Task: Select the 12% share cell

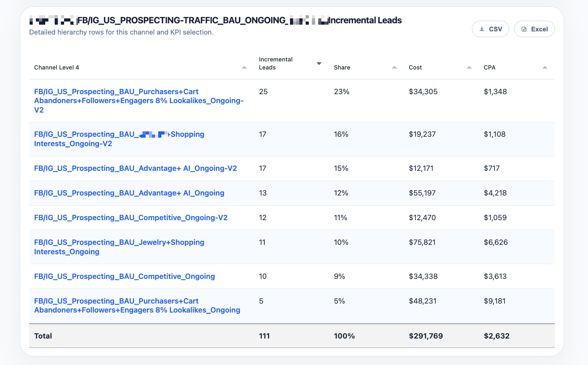Action: (x=341, y=193)
